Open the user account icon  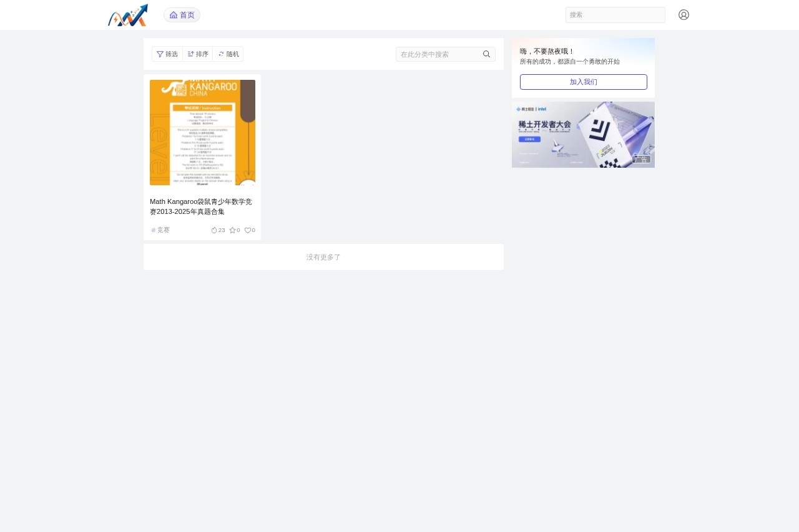point(684,15)
